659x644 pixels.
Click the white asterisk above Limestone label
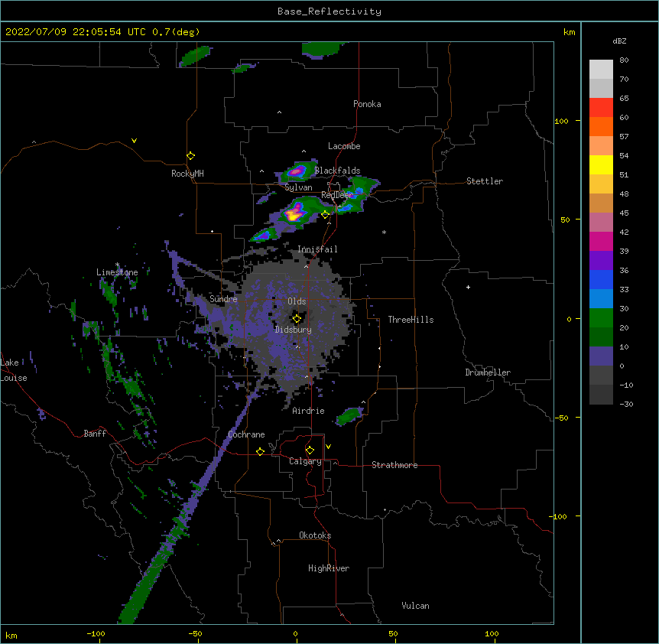point(117,265)
